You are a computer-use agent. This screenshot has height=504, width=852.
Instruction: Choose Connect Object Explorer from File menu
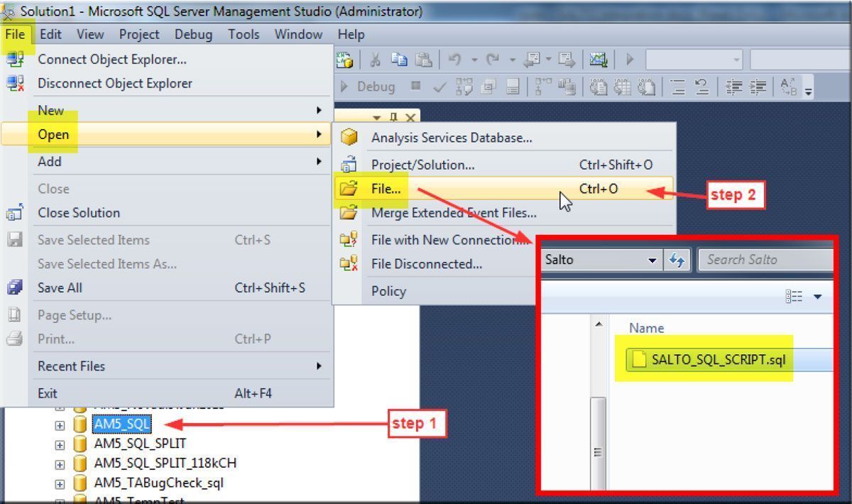[168, 59]
